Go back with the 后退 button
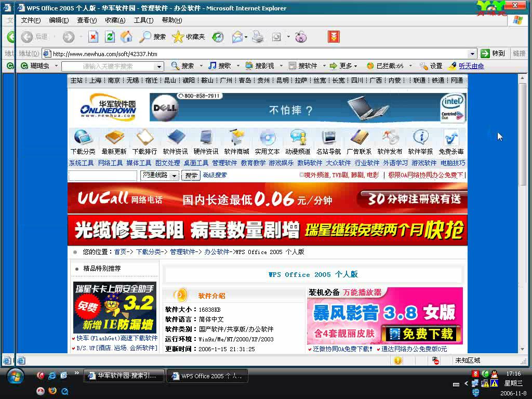This screenshot has height=399, width=532. [34, 37]
